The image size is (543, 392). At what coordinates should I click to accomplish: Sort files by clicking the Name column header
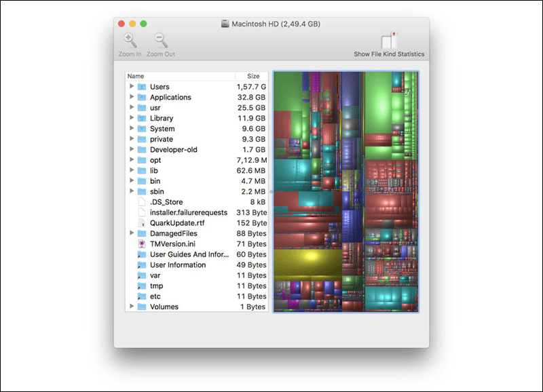(x=136, y=76)
